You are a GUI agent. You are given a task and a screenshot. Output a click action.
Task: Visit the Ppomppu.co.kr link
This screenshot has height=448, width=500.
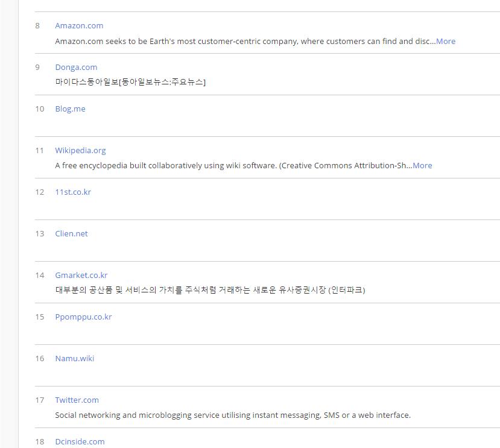coord(83,317)
